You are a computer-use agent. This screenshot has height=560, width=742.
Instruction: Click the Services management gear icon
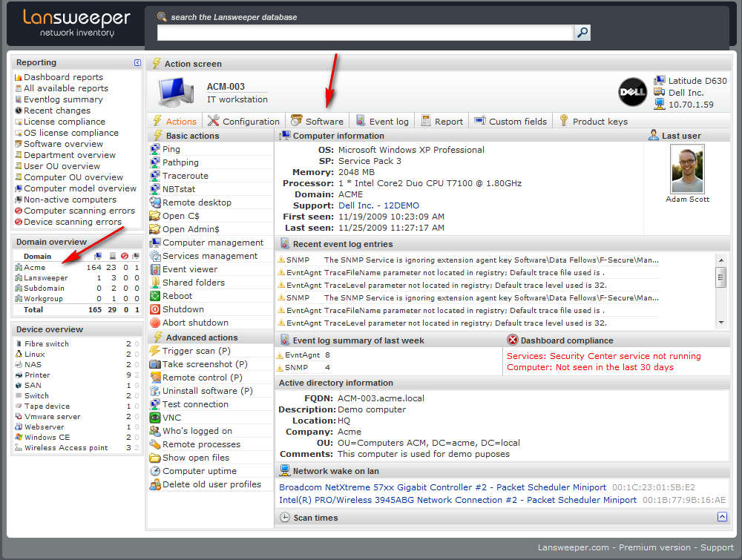coord(155,256)
